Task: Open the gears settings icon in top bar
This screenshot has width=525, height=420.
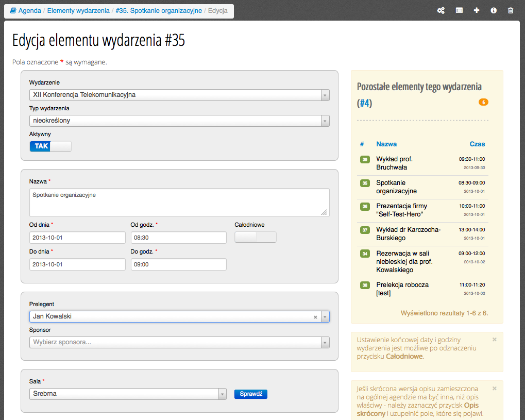Action: click(441, 10)
